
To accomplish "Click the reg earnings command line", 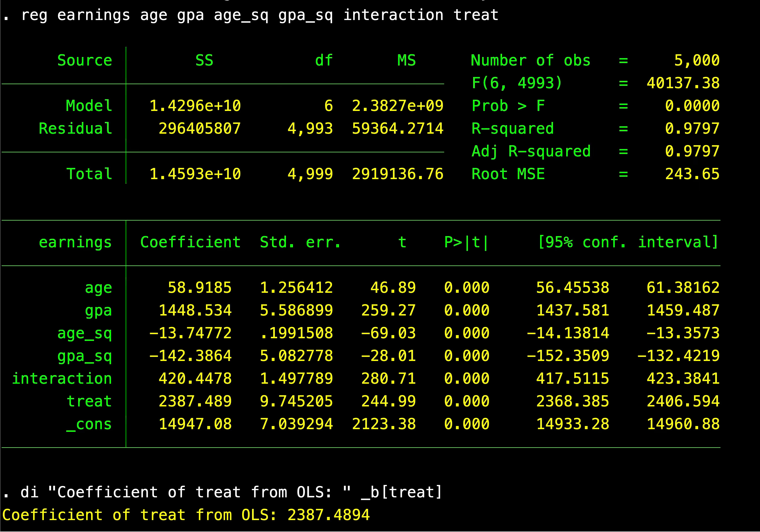I will tap(250, 15).
